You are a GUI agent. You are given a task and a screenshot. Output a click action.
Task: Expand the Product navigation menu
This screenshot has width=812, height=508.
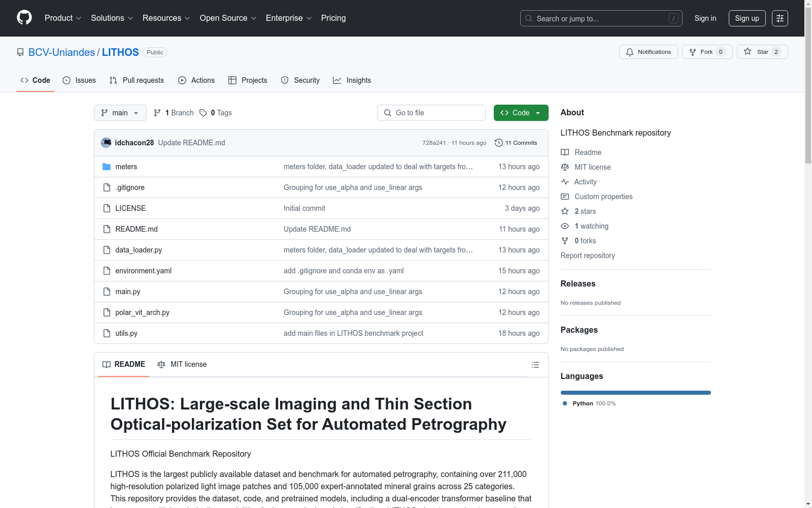(x=63, y=18)
